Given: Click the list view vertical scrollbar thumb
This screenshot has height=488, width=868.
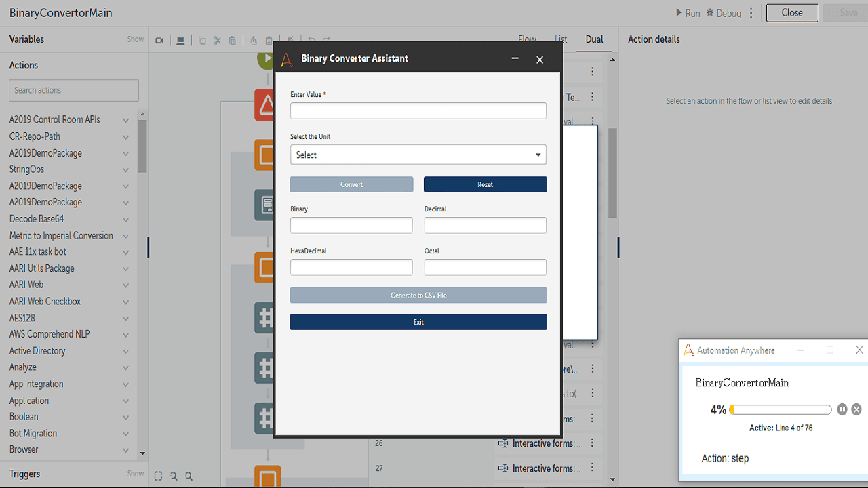Looking at the screenshot, I should (612, 173).
